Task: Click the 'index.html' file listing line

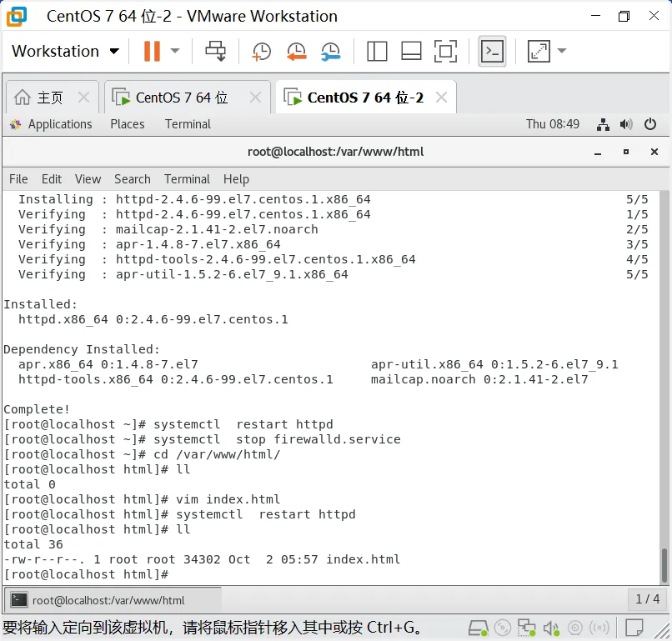Action: coord(203,559)
